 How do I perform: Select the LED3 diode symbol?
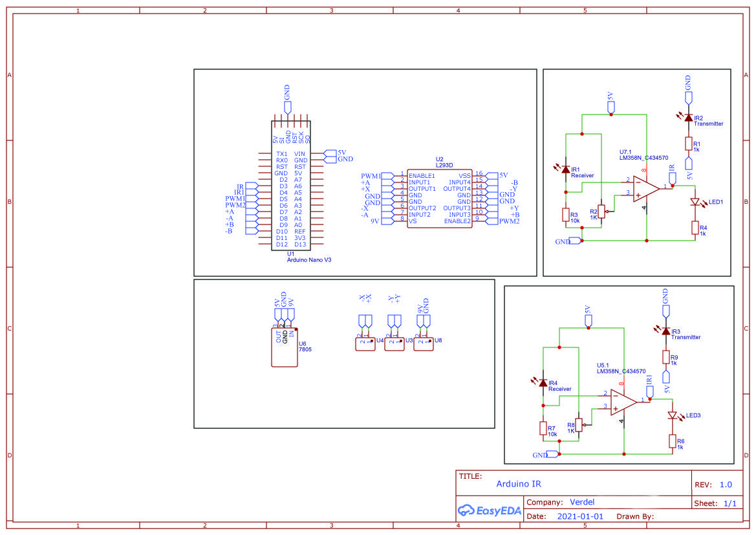coord(674,416)
